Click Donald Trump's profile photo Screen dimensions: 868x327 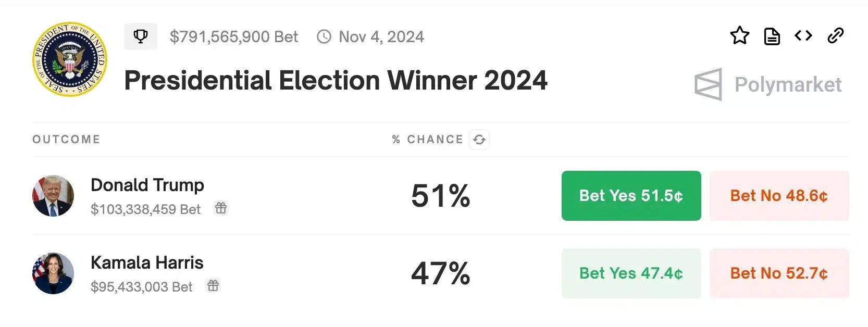point(53,196)
